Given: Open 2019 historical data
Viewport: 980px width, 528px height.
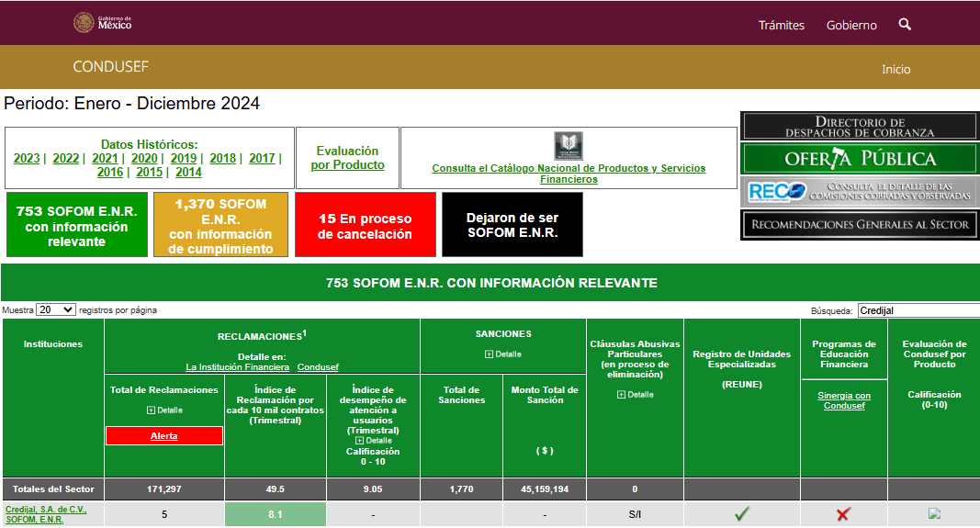Looking at the screenshot, I should [183, 158].
